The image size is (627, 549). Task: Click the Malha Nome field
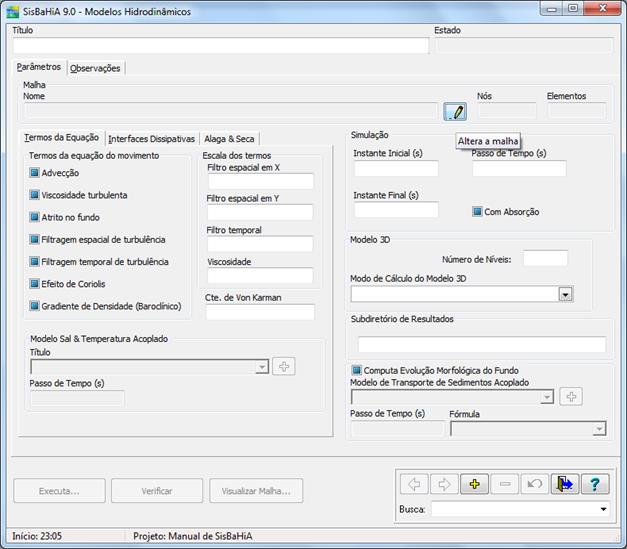click(x=231, y=111)
